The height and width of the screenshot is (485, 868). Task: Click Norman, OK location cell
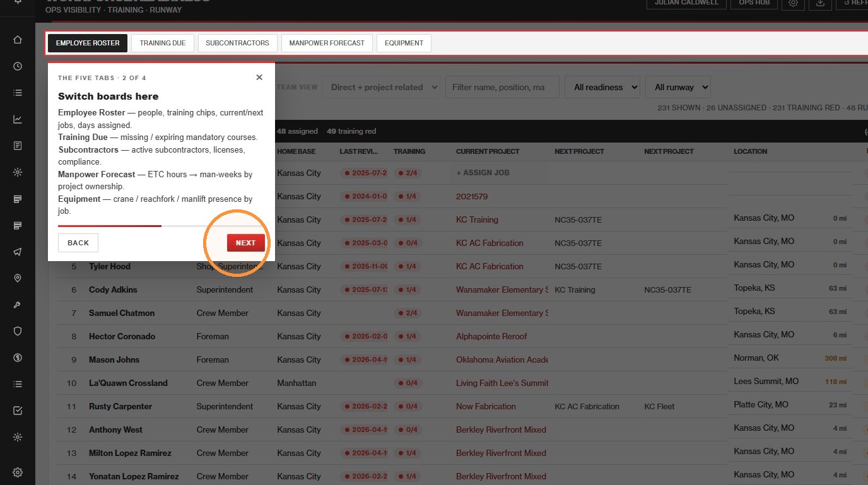pyautogui.click(x=756, y=358)
